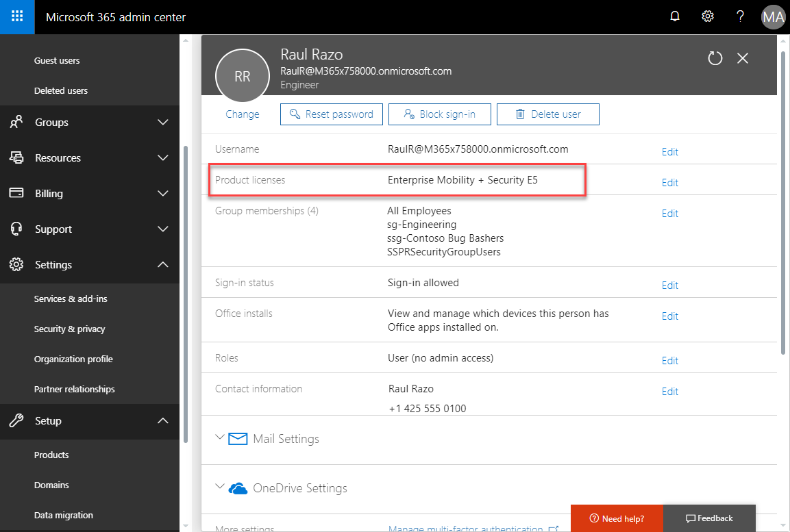Image resolution: width=790 pixels, height=532 pixels.
Task: Click the help question mark icon
Action: click(740, 17)
